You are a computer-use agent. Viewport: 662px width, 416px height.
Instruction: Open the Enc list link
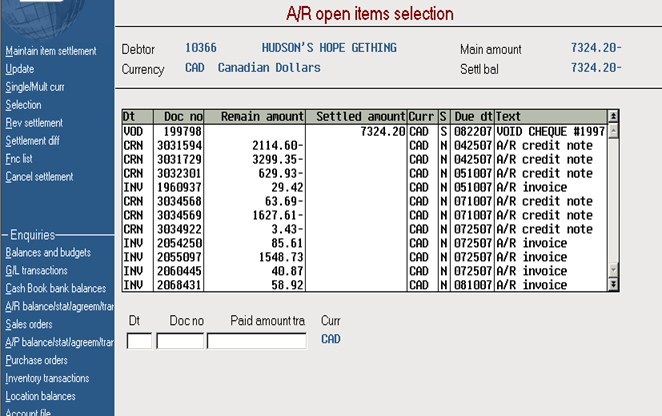[19, 159]
